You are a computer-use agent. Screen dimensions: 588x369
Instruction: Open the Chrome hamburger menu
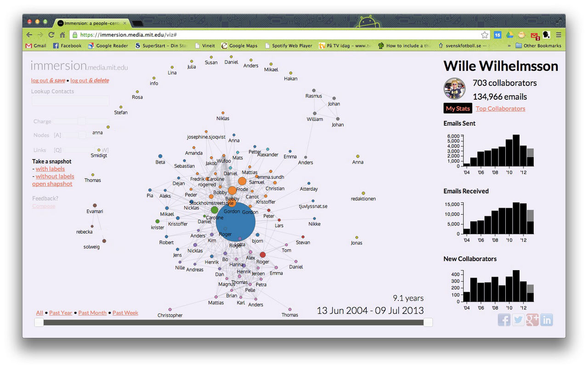[559, 35]
